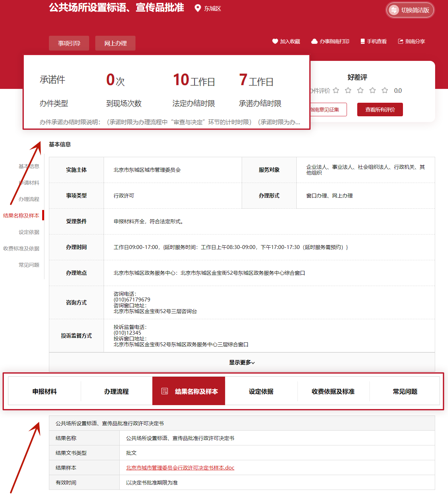The height and width of the screenshot is (496, 448).
Task: Click the fourth rating star
Action: [373, 91]
